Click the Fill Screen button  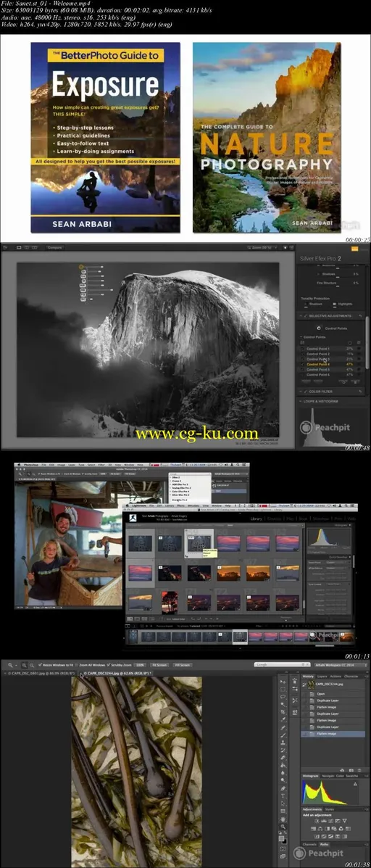[x=181, y=664]
